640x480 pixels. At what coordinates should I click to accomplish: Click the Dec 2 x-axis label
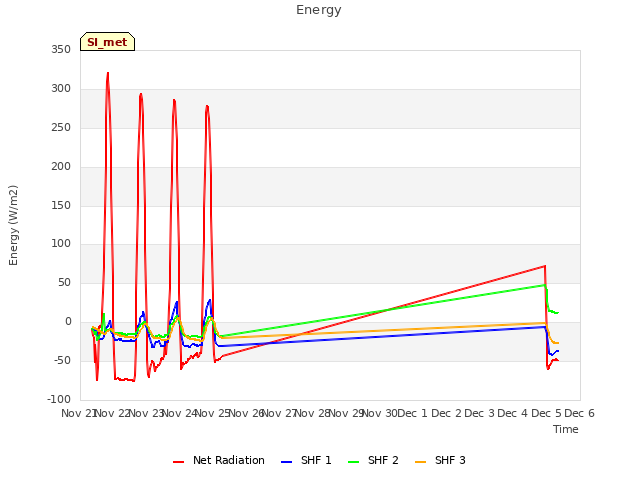[446, 413]
